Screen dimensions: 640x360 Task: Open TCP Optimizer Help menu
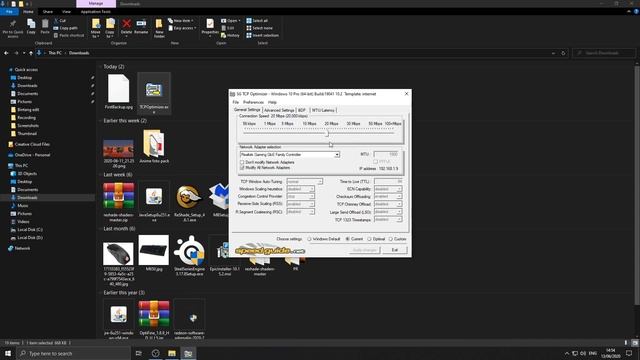click(x=272, y=102)
